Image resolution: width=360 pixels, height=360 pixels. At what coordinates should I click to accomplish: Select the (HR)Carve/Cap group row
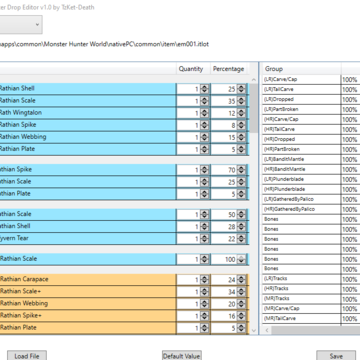click(301, 119)
